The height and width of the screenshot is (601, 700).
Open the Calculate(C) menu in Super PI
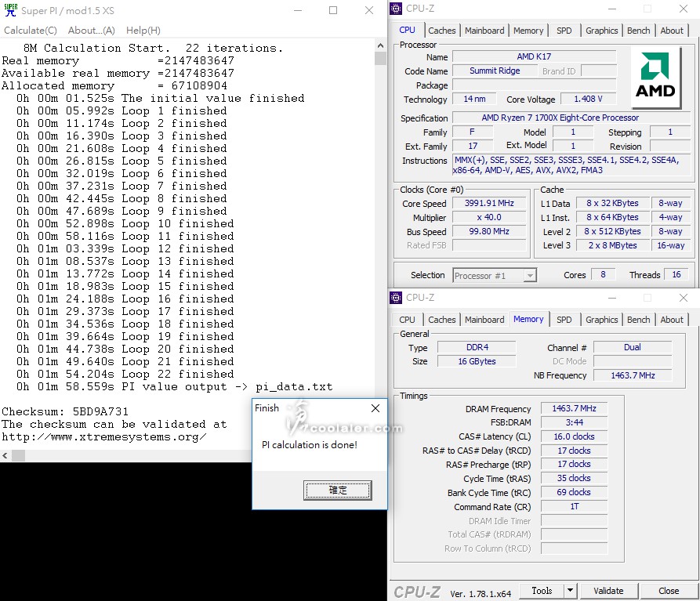[x=31, y=31]
